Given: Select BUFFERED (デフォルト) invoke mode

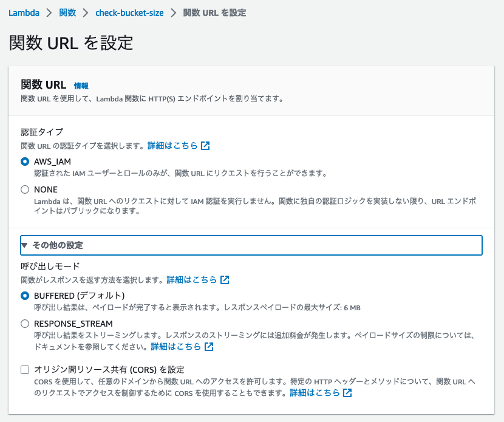Looking at the screenshot, I should pos(25,296).
